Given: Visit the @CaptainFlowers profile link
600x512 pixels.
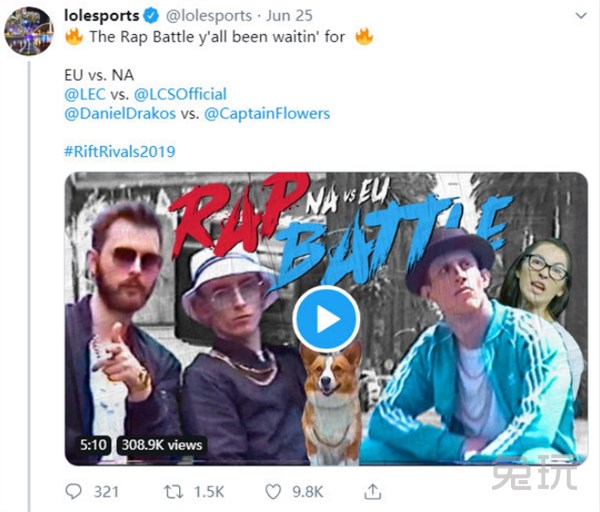Looking at the screenshot, I should pyautogui.click(x=267, y=114).
